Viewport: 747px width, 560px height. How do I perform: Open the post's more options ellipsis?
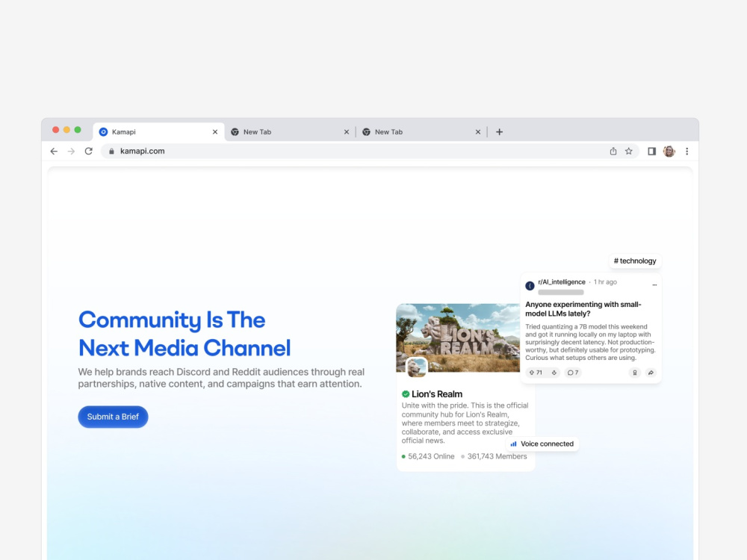coord(654,284)
